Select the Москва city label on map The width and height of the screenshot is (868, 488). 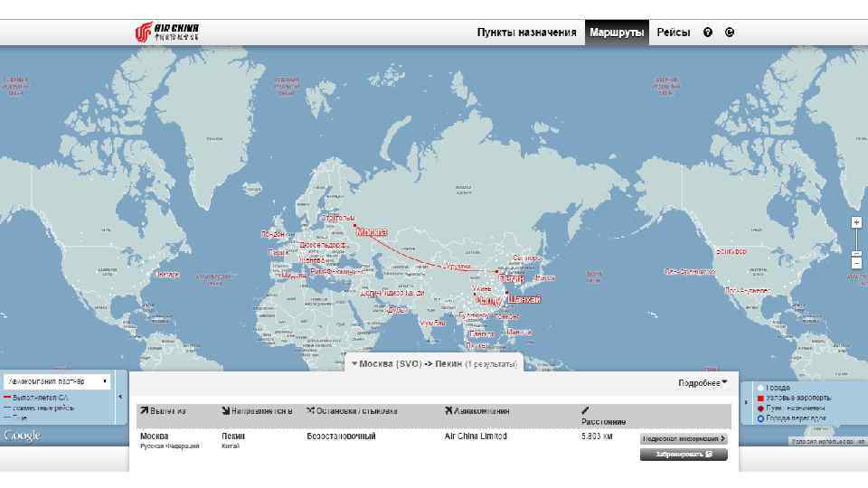(372, 232)
